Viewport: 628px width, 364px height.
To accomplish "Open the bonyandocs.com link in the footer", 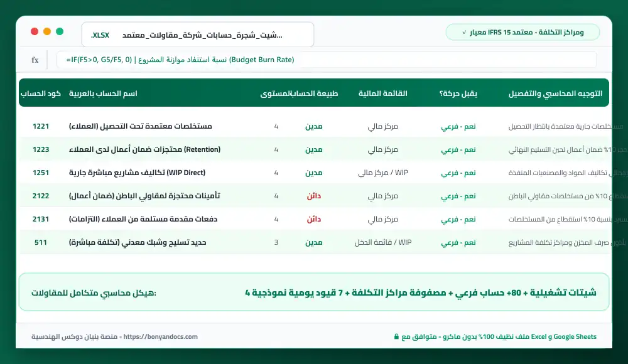I will click(160, 337).
